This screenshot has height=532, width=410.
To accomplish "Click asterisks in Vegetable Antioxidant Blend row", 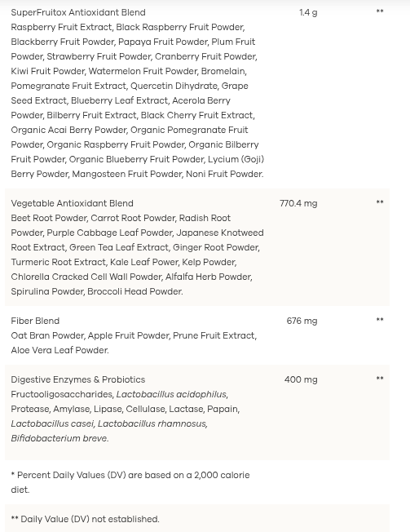I will (380, 202).
